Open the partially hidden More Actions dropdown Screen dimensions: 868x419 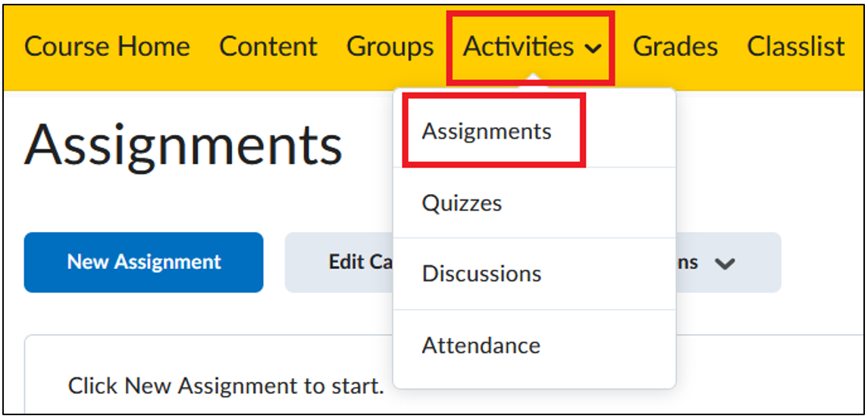click(729, 262)
